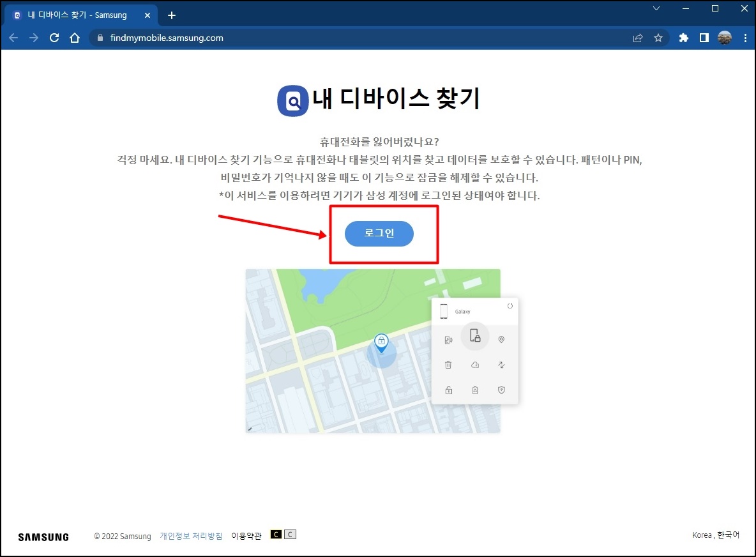Image resolution: width=756 pixels, height=557 pixels.
Task: Click the track location pin icon in panel
Action: tap(501, 340)
